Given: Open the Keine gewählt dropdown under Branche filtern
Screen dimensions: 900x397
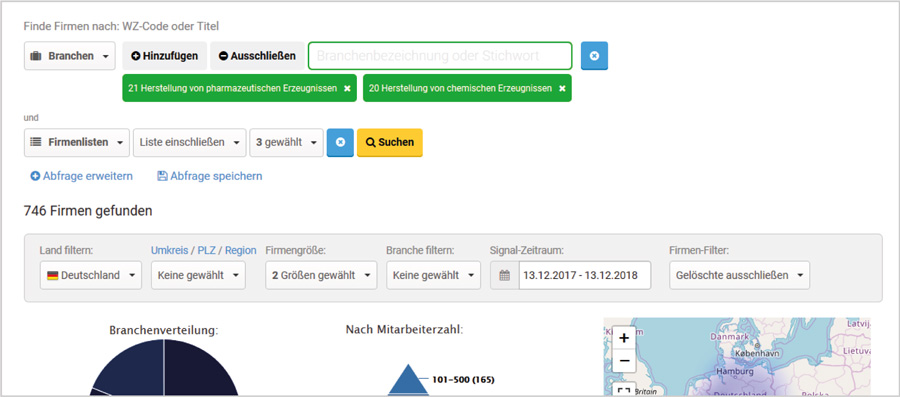Looking at the screenshot, I should point(433,275).
